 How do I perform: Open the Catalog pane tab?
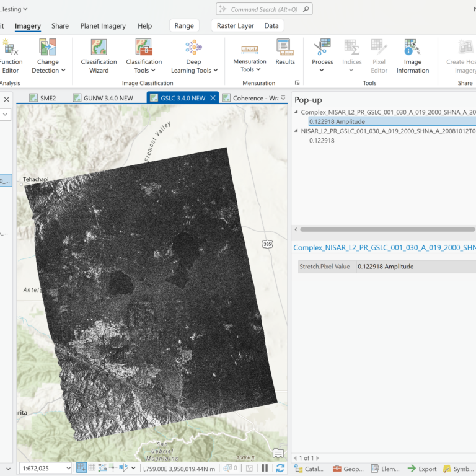309,469
